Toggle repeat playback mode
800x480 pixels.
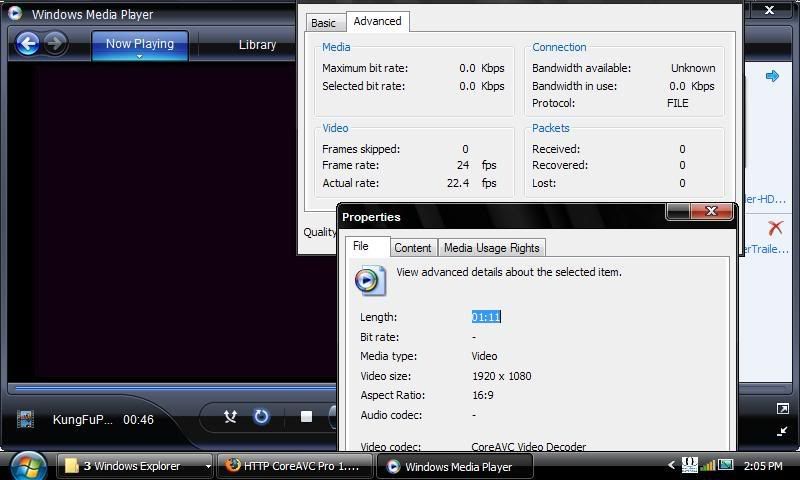[x=261, y=416]
